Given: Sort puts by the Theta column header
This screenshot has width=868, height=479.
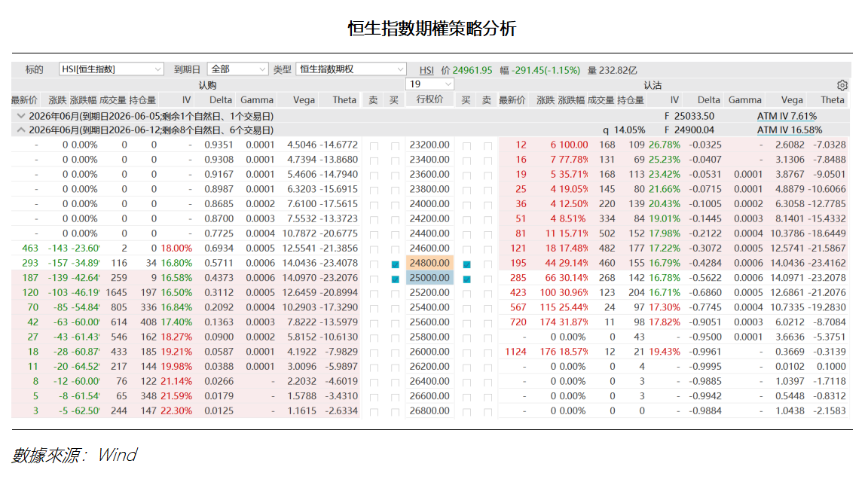Looking at the screenshot, I should coord(833,100).
